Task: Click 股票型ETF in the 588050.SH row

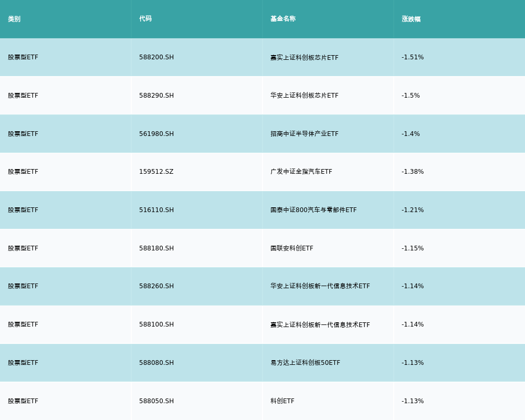Action: pos(23,401)
